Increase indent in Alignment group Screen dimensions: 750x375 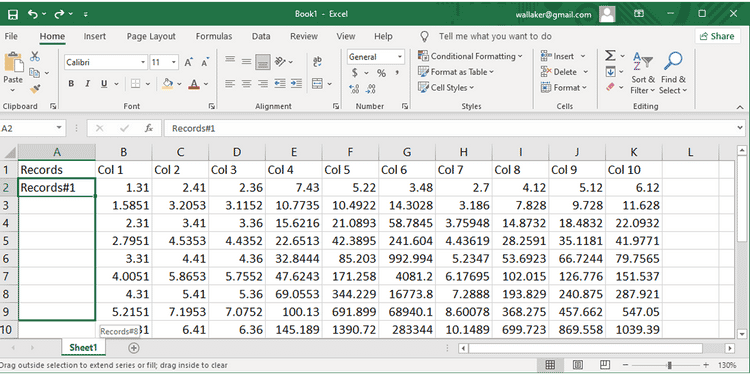[x=296, y=84]
